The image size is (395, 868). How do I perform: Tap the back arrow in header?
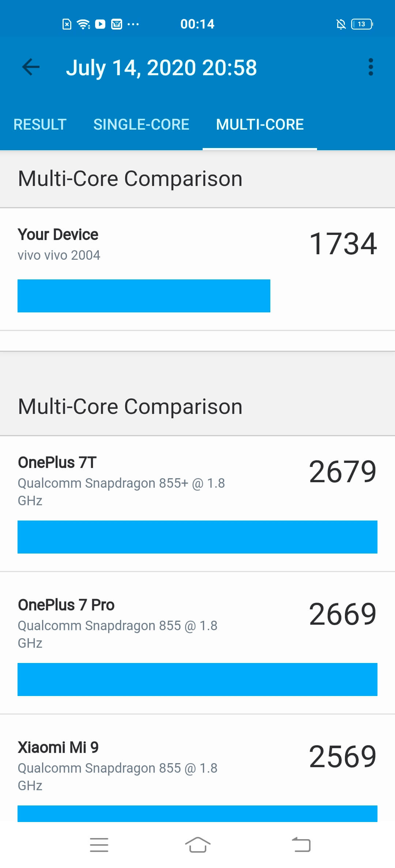pyautogui.click(x=31, y=67)
